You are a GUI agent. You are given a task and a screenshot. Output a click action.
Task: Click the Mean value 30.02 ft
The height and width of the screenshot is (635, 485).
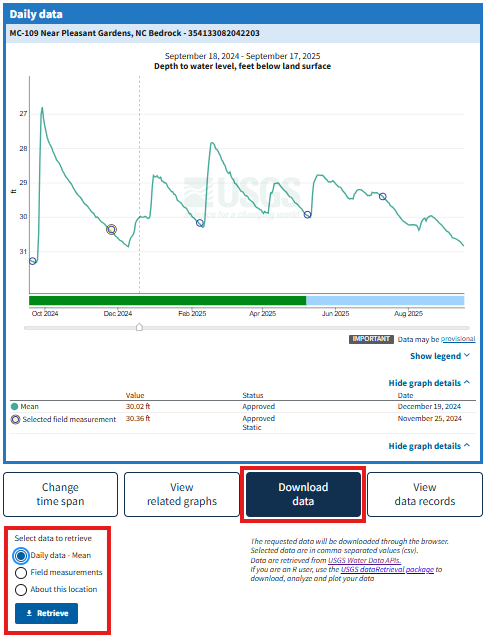tap(138, 406)
